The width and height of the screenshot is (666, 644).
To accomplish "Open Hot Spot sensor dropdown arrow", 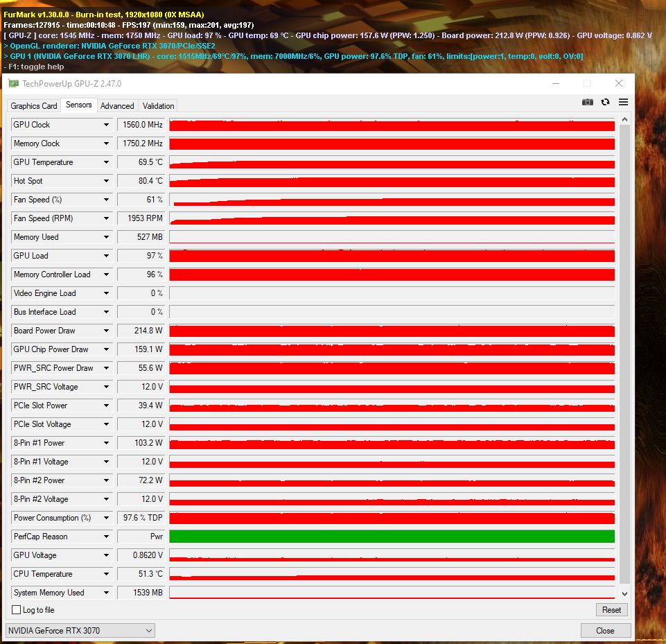I will pos(106,181).
